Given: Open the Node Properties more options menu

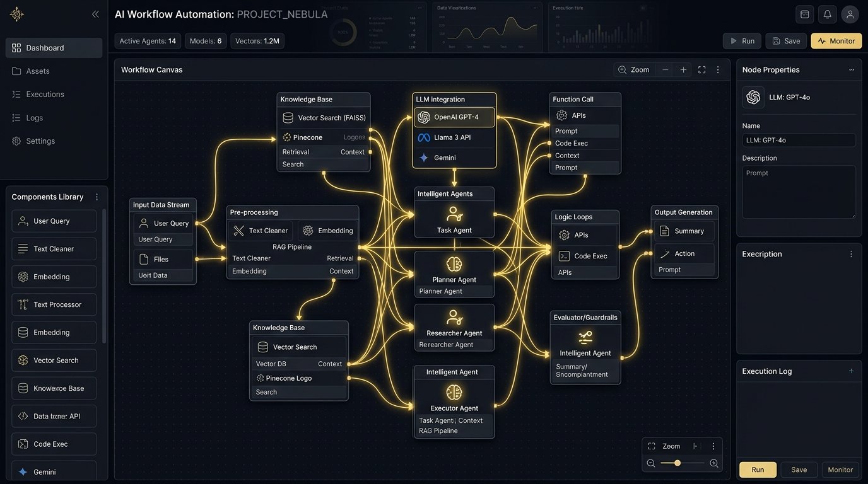Looking at the screenshot, I should pos(852,70).
